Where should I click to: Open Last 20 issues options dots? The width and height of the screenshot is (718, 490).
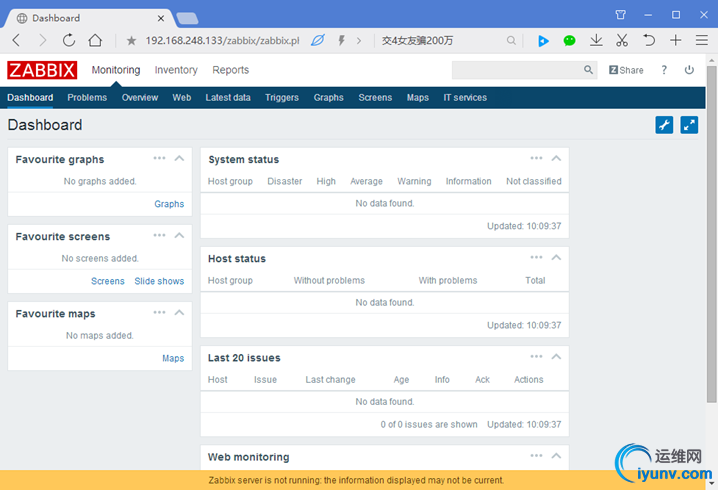pyautogui.click(x=536, y=356)
